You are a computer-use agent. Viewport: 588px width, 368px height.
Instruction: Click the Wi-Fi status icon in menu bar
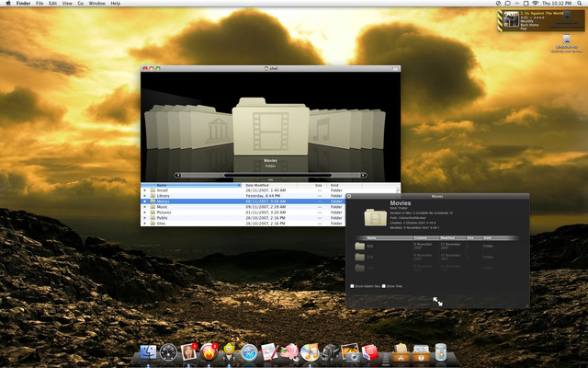[535, 4]
